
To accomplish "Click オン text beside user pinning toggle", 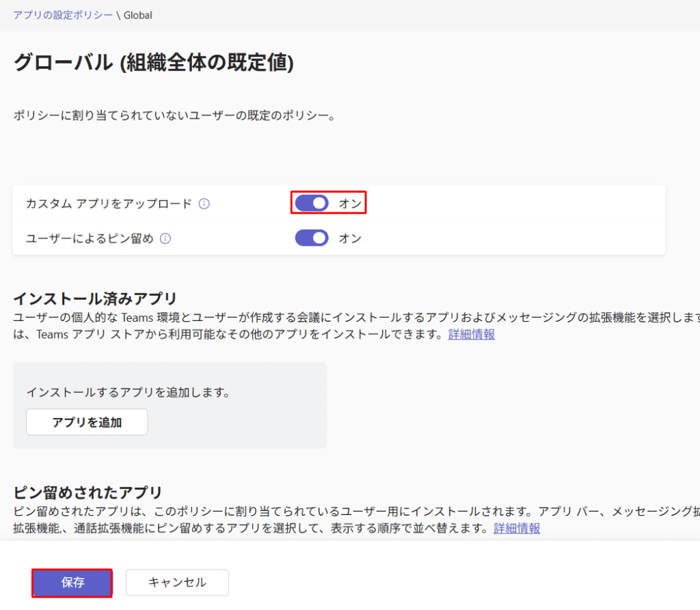I will point(350,238).
